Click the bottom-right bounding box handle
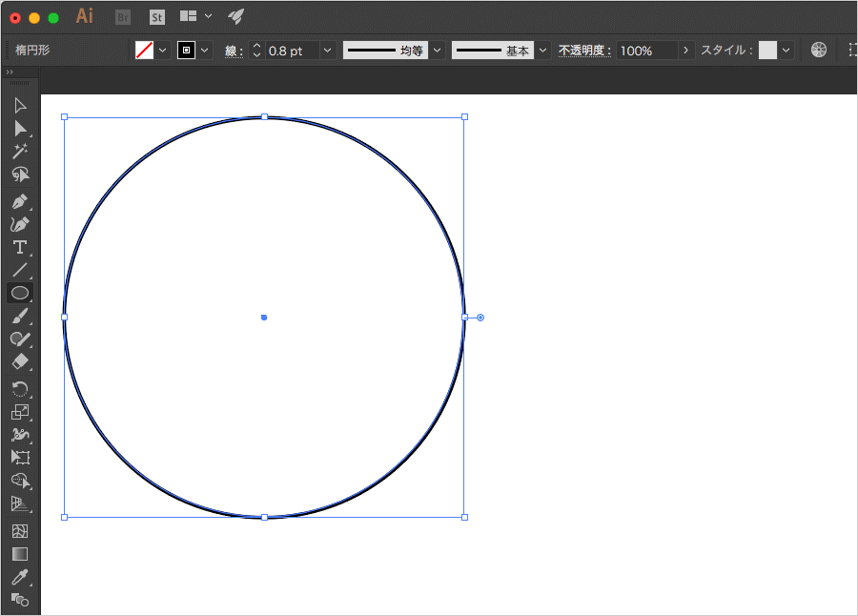Image resolution: width=858 pixels, height=616 pixels. pos(464,517)
